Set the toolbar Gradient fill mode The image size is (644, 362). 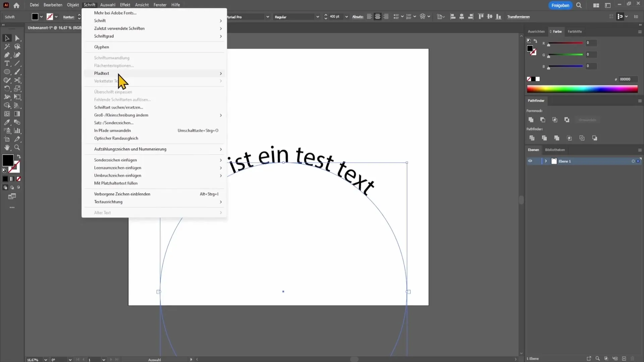(x=12, y=179)
